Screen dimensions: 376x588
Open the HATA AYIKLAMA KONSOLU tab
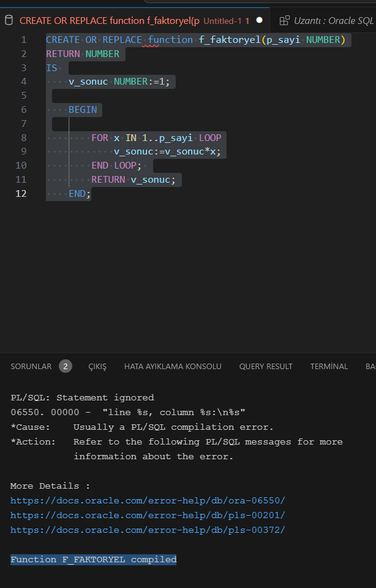(173, 367)
